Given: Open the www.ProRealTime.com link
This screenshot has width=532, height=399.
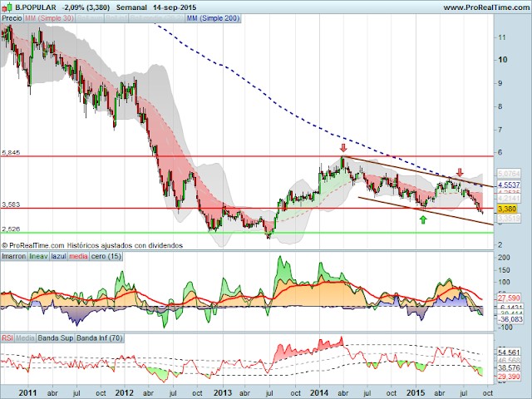Looking at the screenshot, I should click(486, 7).
